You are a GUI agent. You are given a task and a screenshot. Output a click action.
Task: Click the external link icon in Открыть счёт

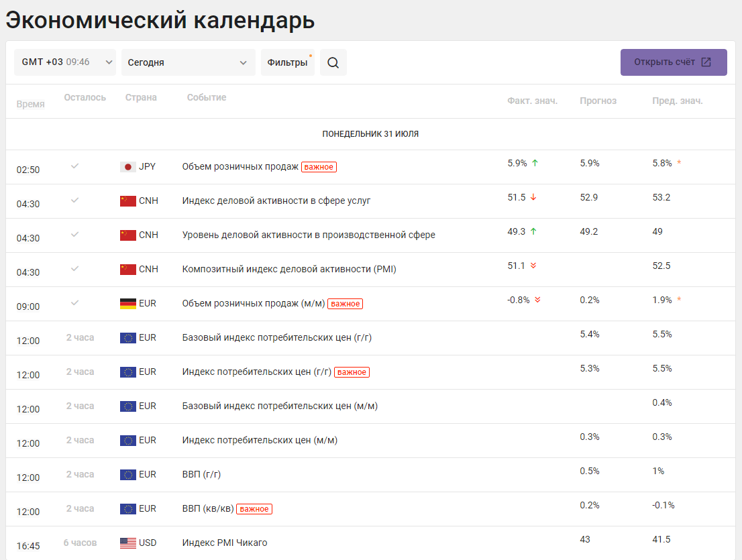click(x=706, y=62)
